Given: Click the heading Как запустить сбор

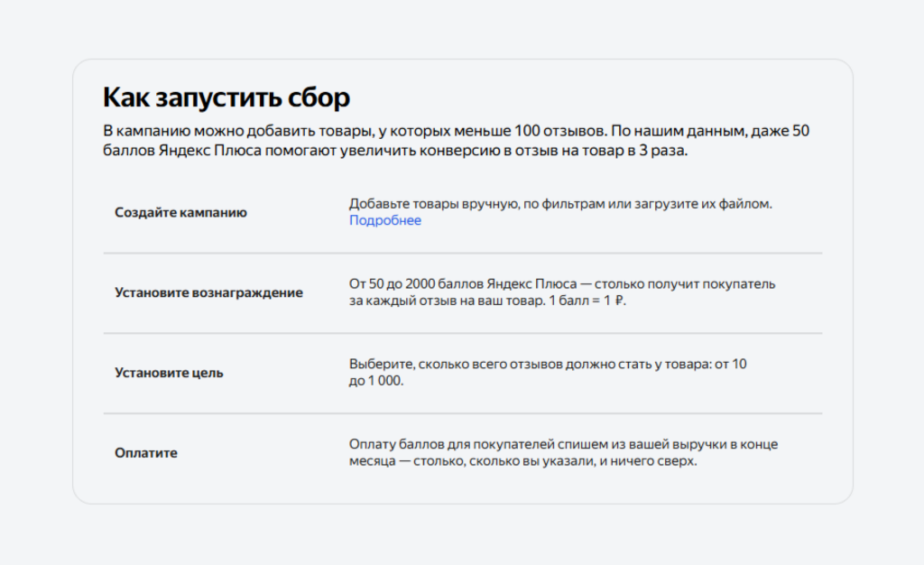Looking at the screenshot, I should [226, 97].
